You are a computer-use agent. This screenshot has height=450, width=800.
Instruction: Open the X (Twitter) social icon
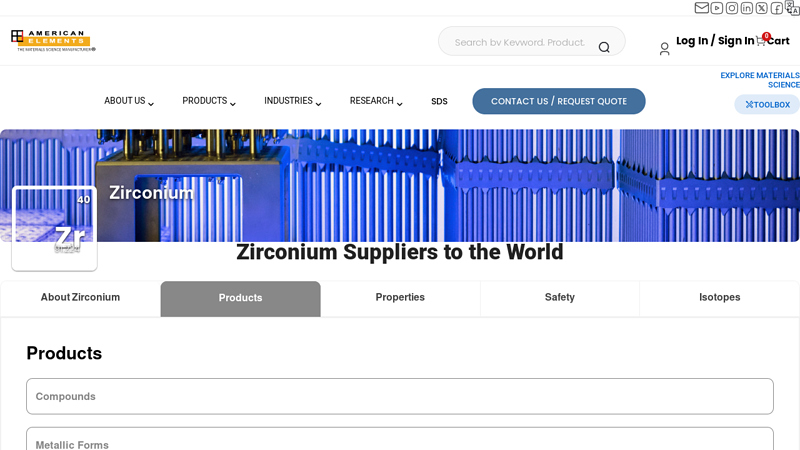tap(762, 8)
